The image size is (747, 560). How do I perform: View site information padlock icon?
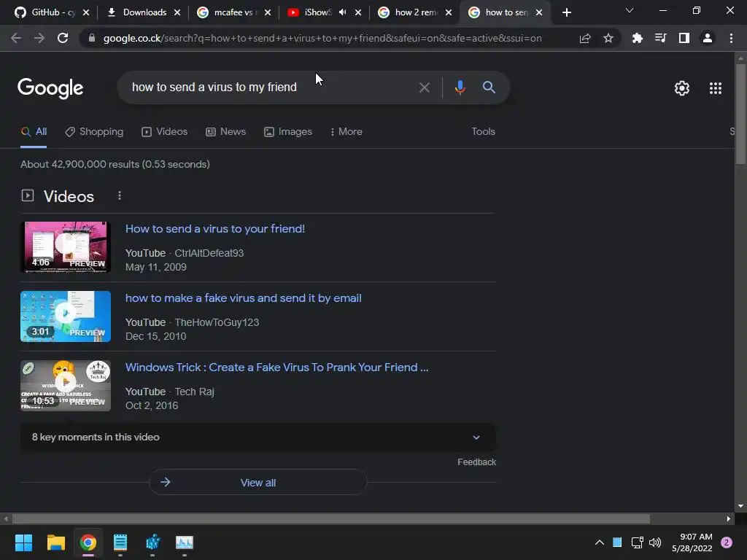click(92, 38)
